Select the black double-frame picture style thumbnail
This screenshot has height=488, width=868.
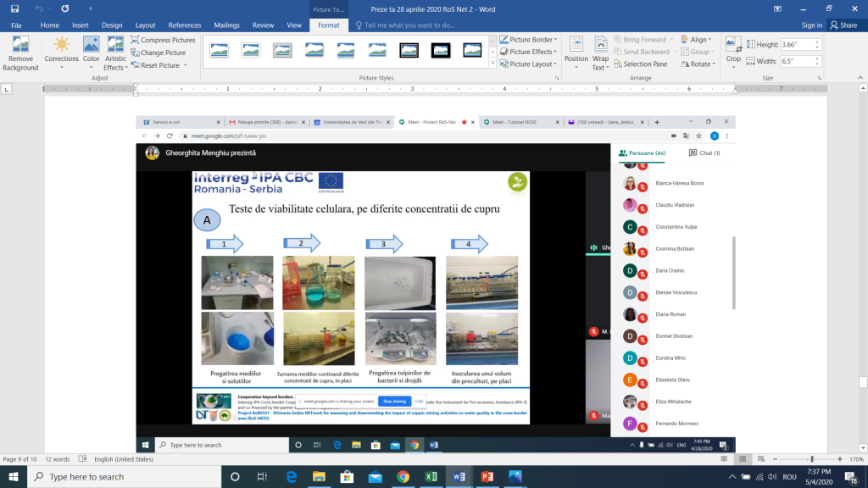[409, 51]
